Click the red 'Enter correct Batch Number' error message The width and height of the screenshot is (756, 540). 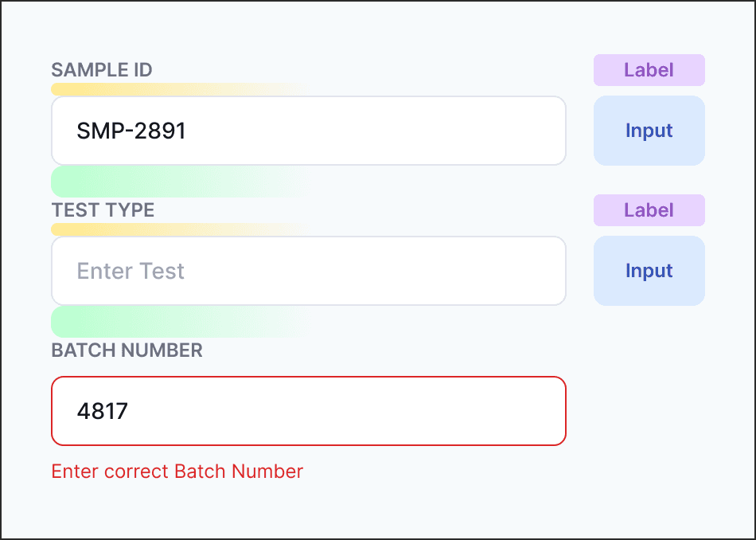tap(177, 471)
